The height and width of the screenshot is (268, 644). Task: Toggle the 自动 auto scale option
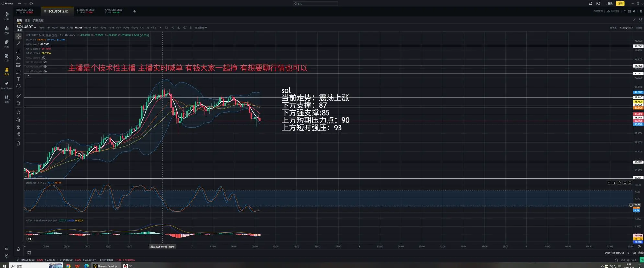coord(641,253)
